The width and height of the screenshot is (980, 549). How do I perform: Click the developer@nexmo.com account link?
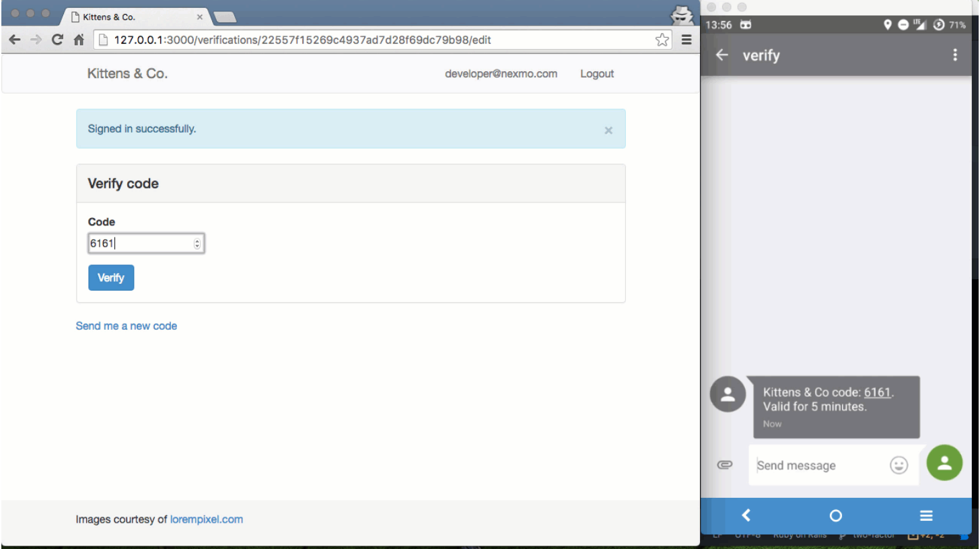(x=501, y=74)
